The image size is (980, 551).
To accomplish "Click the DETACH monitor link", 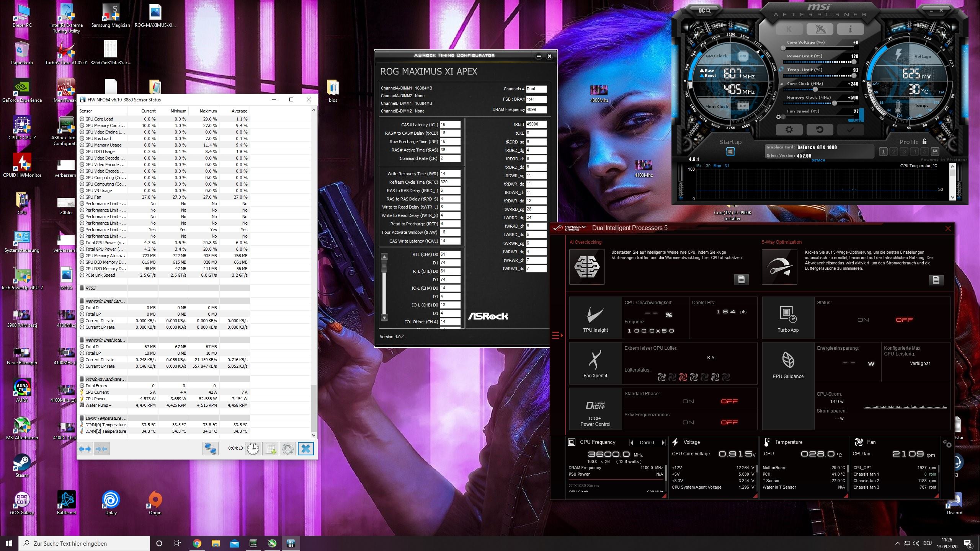I will tap(818, 160).
